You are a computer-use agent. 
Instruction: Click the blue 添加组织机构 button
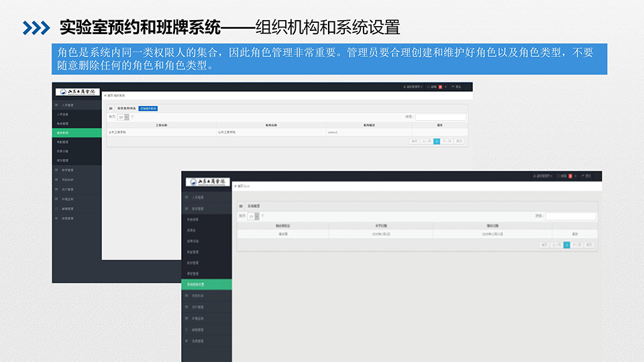coord(148,108)
